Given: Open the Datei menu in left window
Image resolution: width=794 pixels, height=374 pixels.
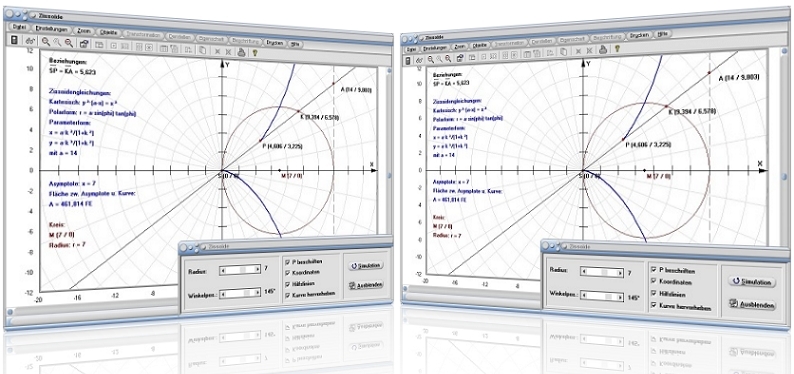Looking at the screenshot, I should (18, 27).
